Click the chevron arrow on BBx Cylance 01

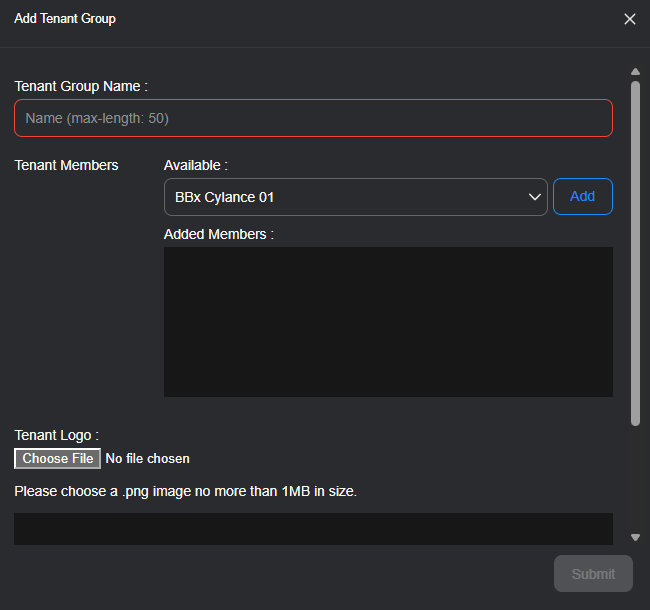point(534,197)
